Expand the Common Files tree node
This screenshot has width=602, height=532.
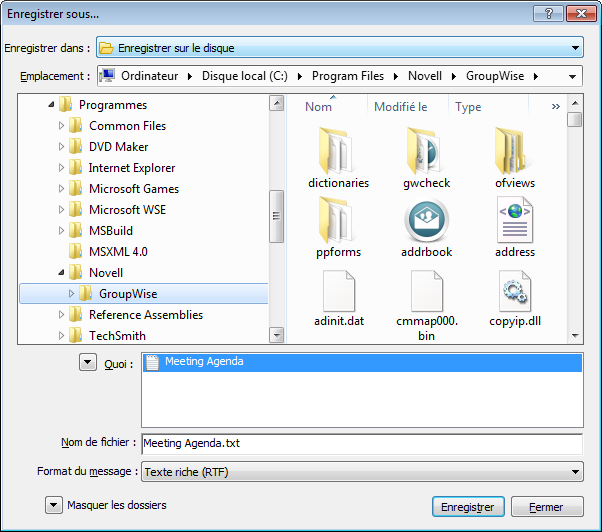click(61, 126)
